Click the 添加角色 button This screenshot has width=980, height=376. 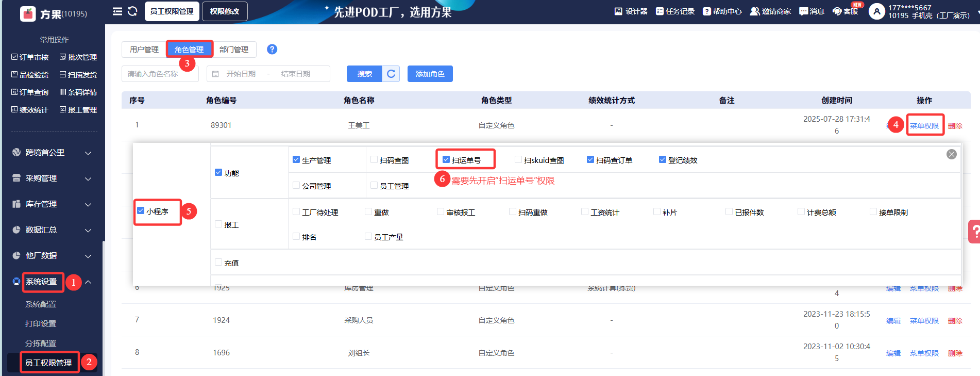430,74
